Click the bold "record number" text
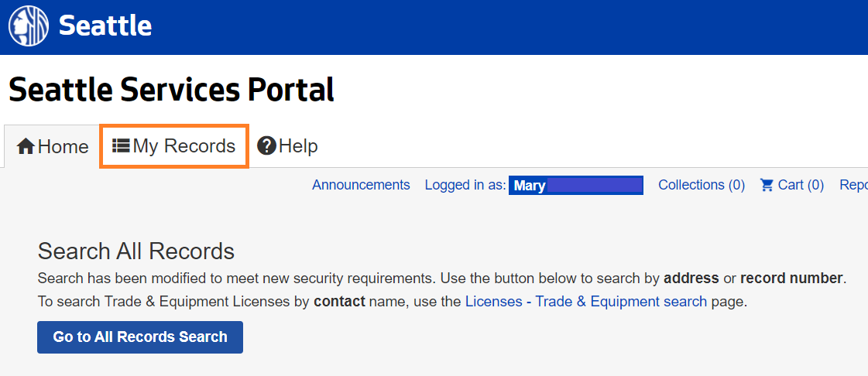 [791, 278]
